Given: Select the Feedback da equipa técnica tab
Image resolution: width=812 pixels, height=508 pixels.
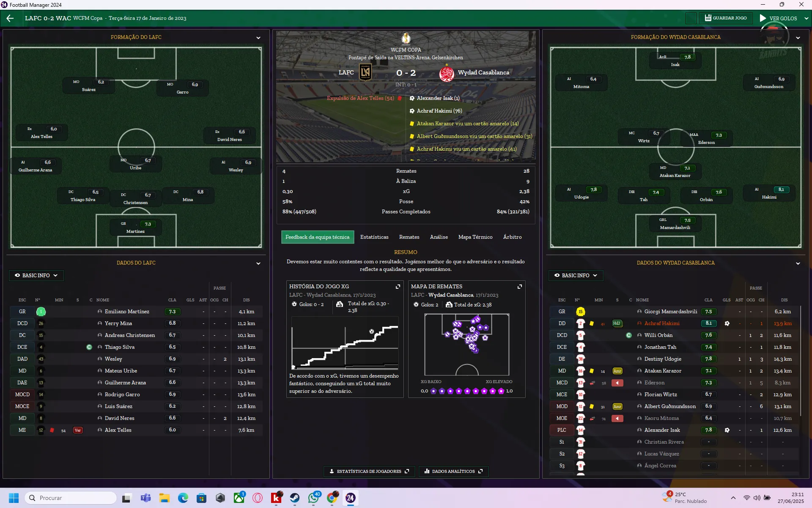Looking at the screenshot, I should coord(317,237).
